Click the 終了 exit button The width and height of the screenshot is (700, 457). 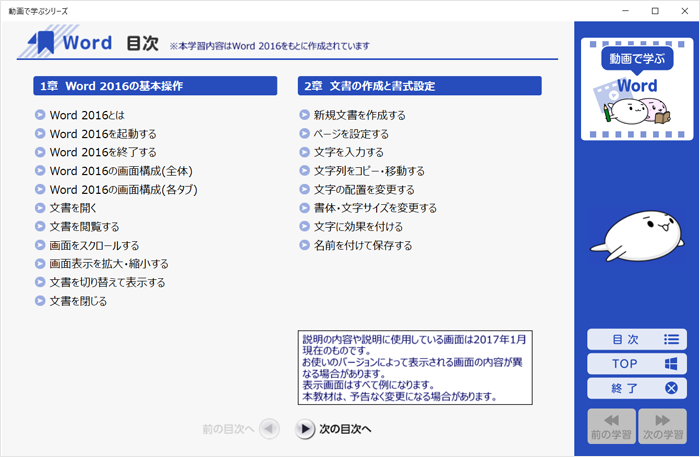637,388
